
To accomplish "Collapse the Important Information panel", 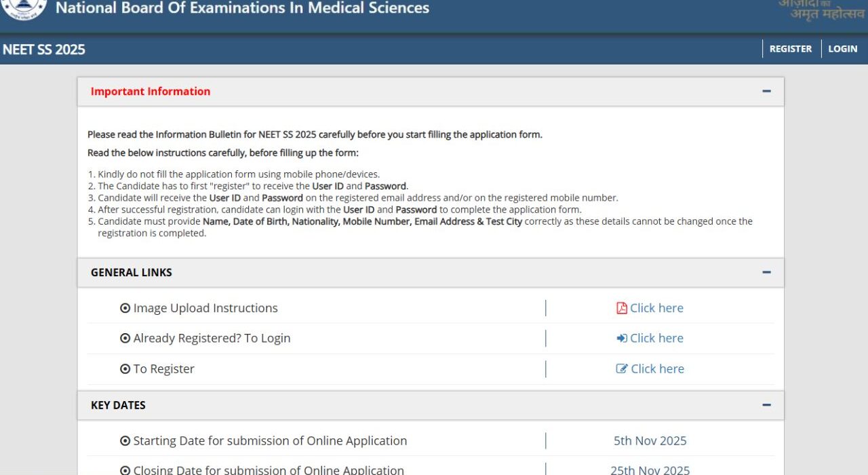I will (x=766, y=91).
